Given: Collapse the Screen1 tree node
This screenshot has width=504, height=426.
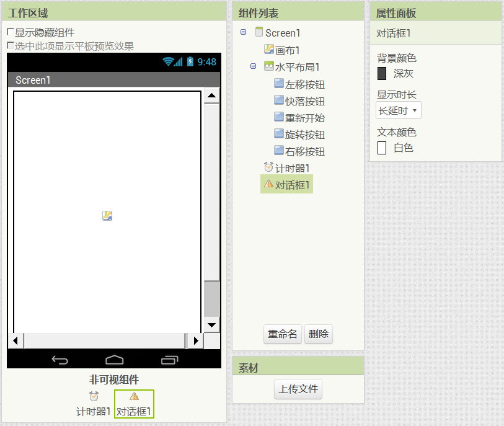Looking at the screenshot, I should (243, 32).
